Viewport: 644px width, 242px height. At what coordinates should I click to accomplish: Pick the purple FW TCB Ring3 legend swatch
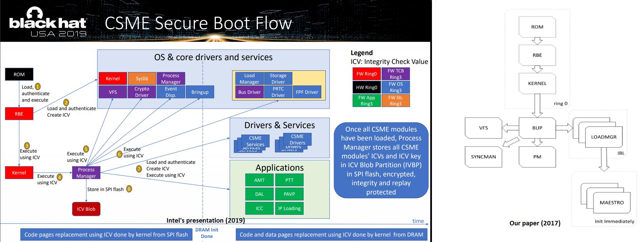(x=396, y=74)
